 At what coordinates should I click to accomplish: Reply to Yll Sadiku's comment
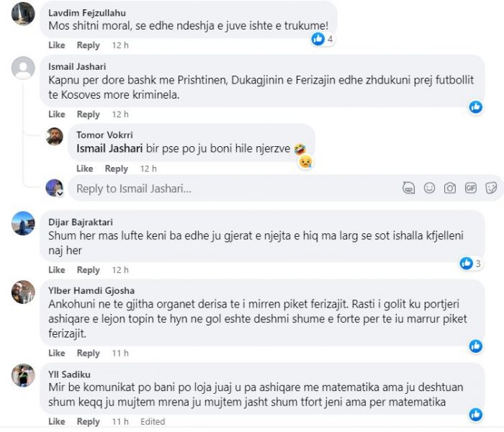[88, 422]
